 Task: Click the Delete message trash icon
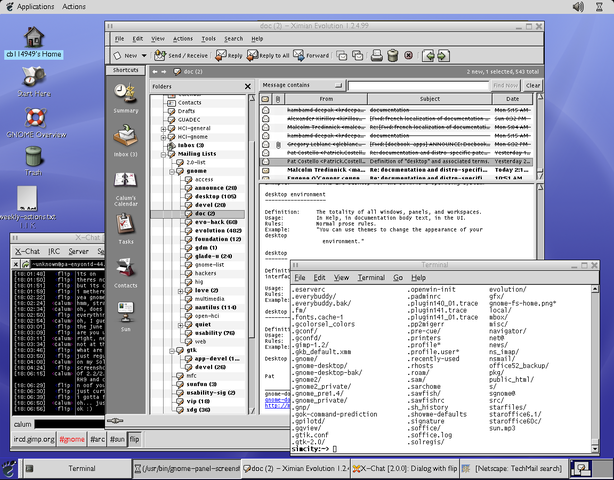click(x=393, y=56)
